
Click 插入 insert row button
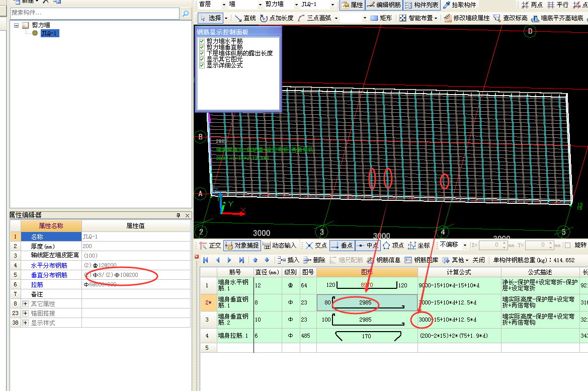288,260
